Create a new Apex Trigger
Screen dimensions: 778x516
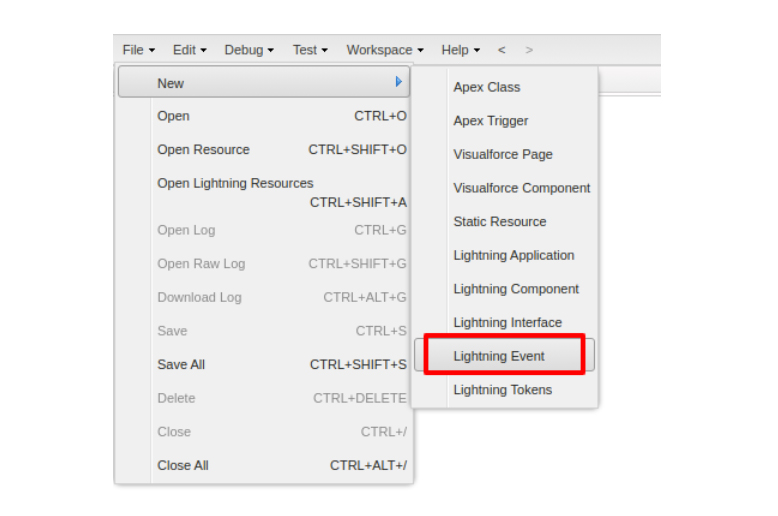coord(491,121)
